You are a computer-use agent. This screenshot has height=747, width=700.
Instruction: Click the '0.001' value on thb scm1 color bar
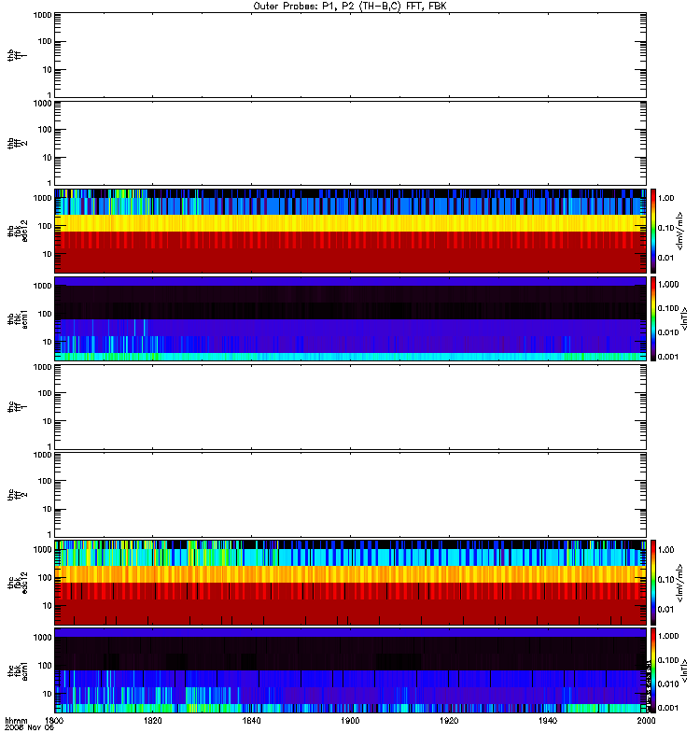[x=668, y=357]
